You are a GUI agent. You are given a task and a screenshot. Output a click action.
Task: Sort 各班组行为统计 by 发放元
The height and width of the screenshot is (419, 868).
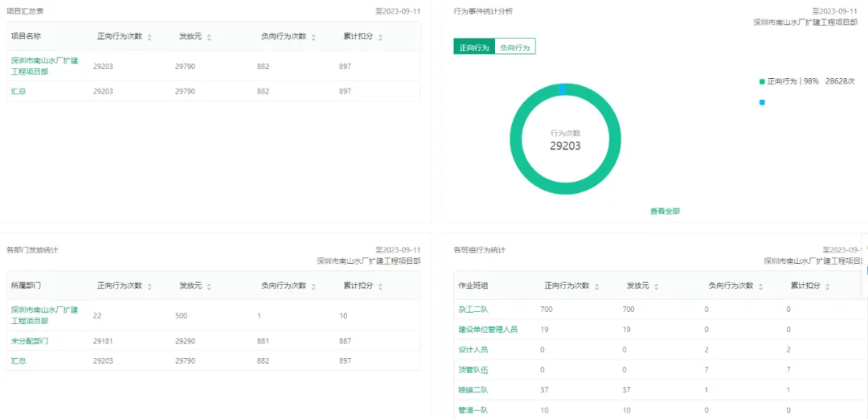tap(656, 286)
